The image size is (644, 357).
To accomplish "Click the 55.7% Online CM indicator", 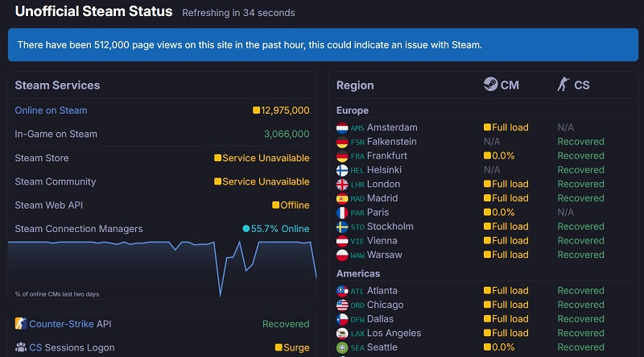I will tap(276, 229).
